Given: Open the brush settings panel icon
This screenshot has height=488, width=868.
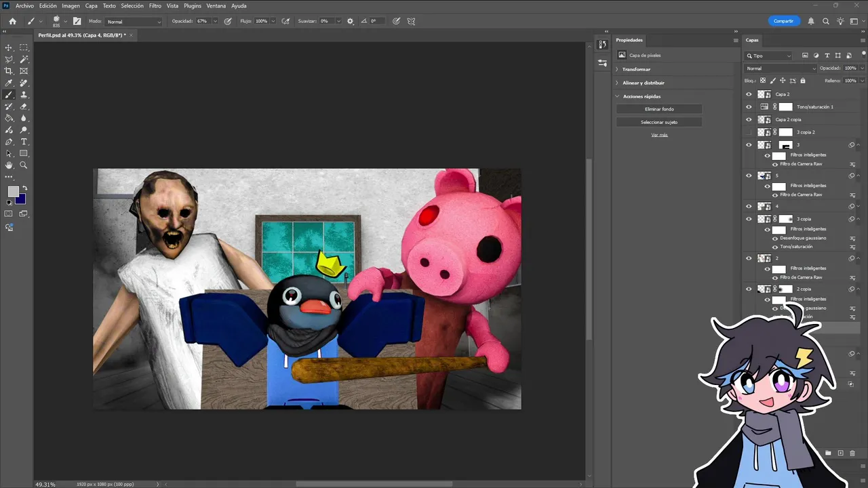Looking at the screenshot, I should [x=77, y=21].
